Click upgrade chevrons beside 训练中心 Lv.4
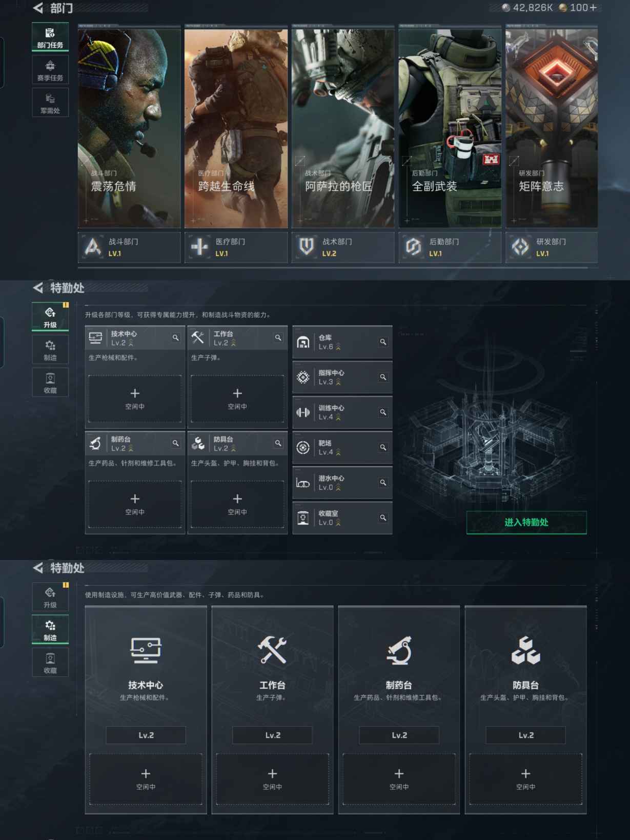The image size is (630, 840). [338, 417]
